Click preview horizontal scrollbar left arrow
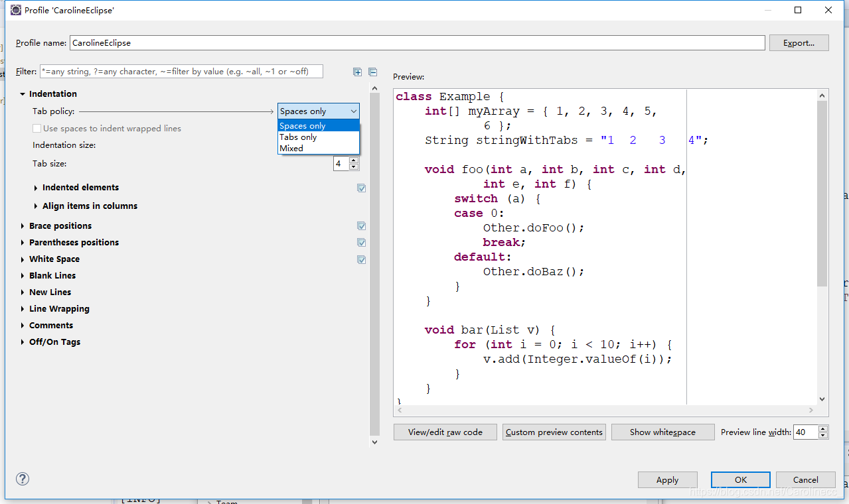Screen dimensions: 849x504 pos(400,410)
